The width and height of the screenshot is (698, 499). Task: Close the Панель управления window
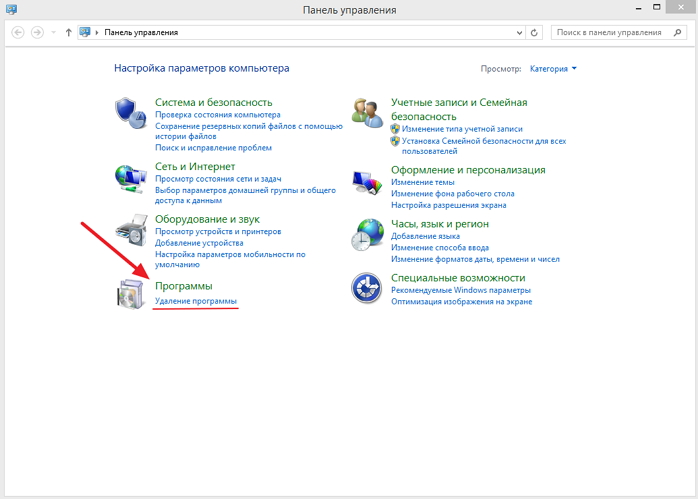[x=681, y=7]
